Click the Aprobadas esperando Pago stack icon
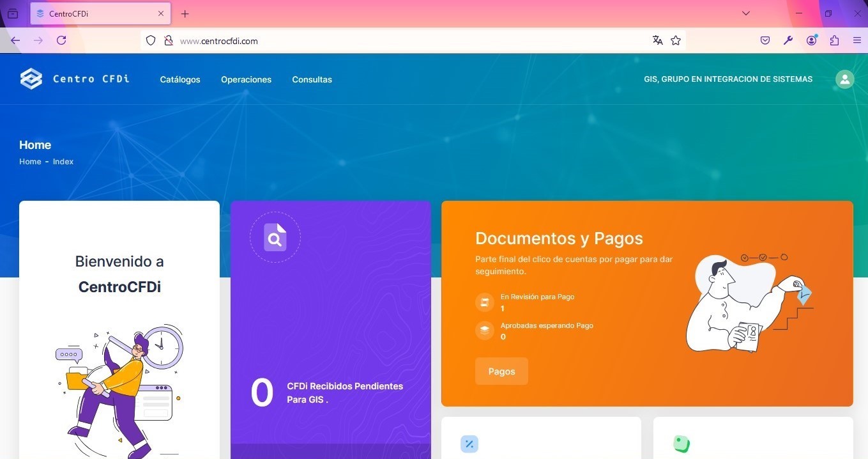Screen dimensions: 868x459 coord(485,331)
